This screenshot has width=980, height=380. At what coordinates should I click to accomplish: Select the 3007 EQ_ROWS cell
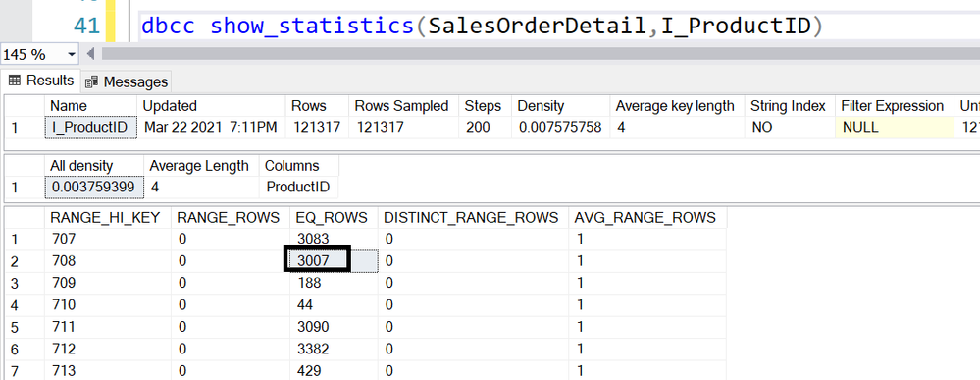(x=316, y=259)
